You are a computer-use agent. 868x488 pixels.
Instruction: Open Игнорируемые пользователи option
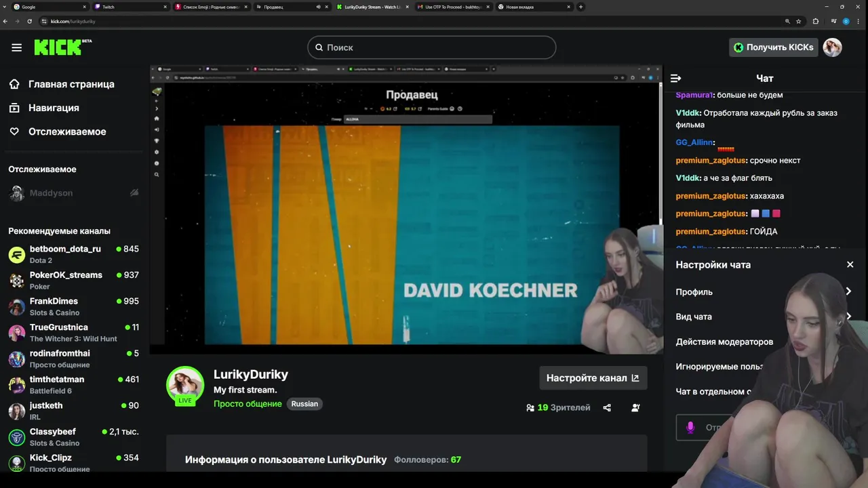[719, 367]
